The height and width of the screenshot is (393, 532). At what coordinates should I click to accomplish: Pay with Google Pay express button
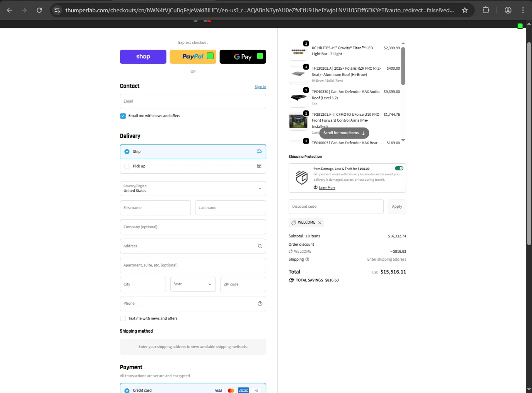pos(243,57)
